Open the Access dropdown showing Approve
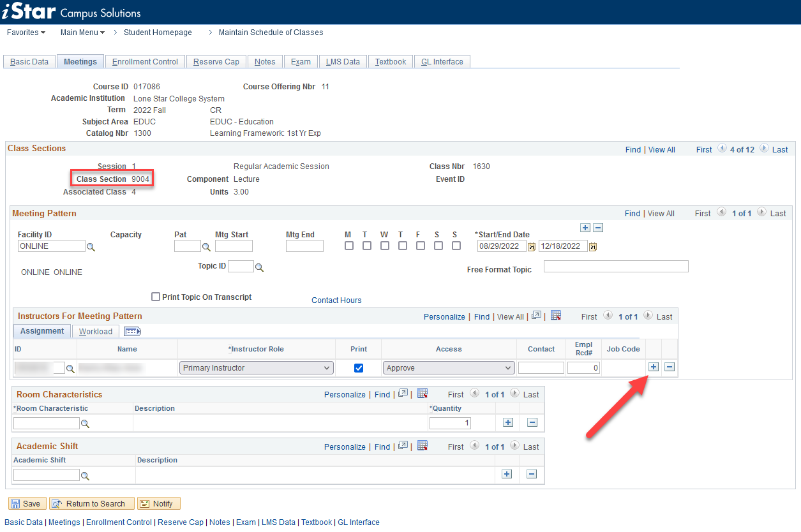The image size is (801, 532). [449, 368]
